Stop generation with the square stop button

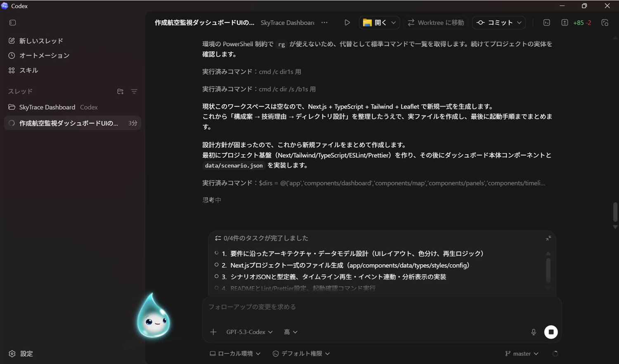coord(551,332)
